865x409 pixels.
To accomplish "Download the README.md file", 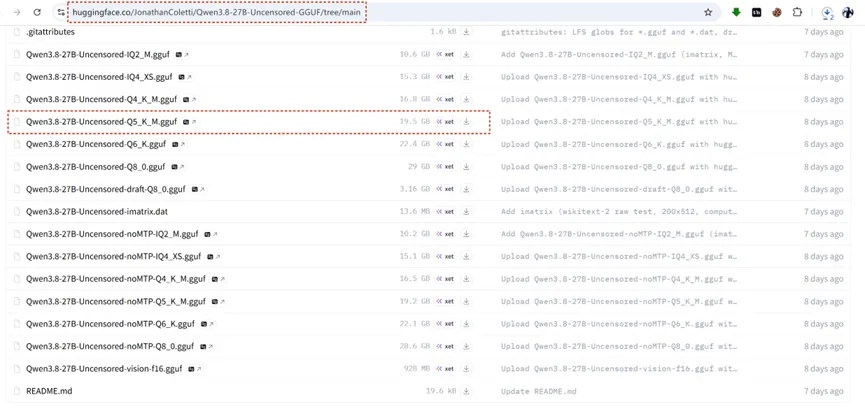I will (466, 391).
